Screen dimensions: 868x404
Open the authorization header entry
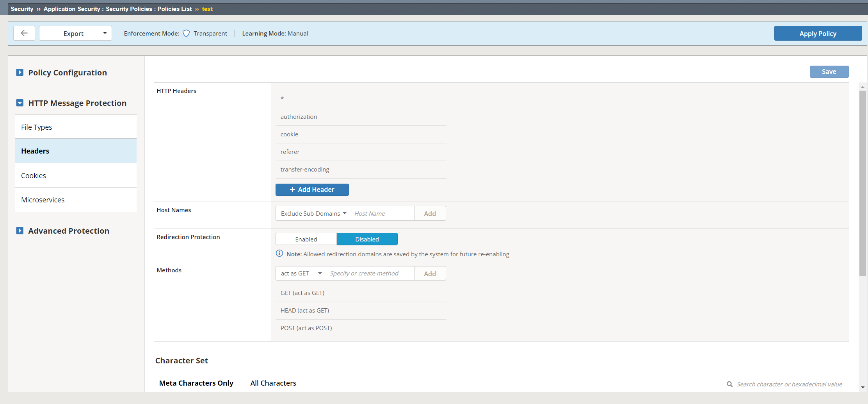pyautogui.click(x=361, y=117)
